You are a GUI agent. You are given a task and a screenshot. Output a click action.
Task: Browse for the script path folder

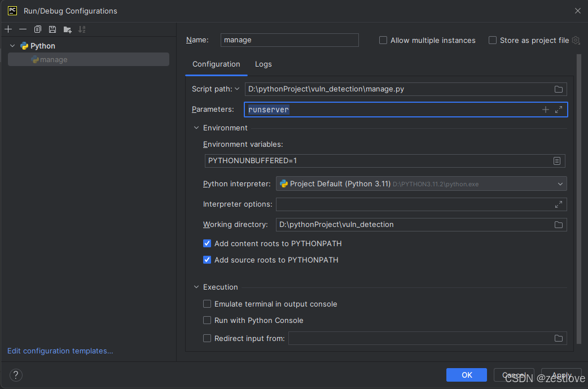pos(559,89)
